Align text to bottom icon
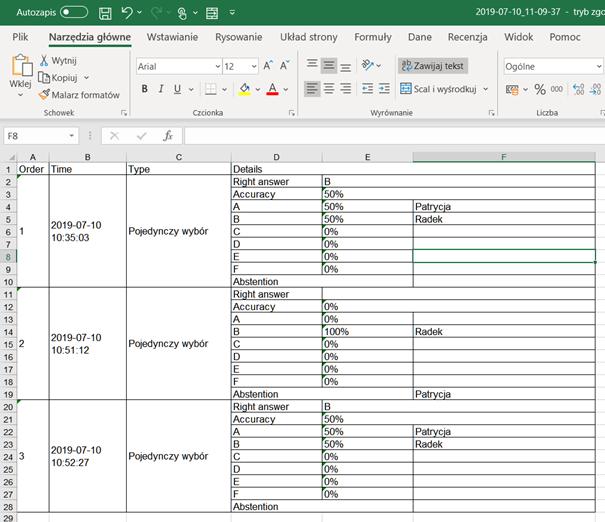This screenshot has height=522, width=605. pyautogui.click(x=346, y=67)
